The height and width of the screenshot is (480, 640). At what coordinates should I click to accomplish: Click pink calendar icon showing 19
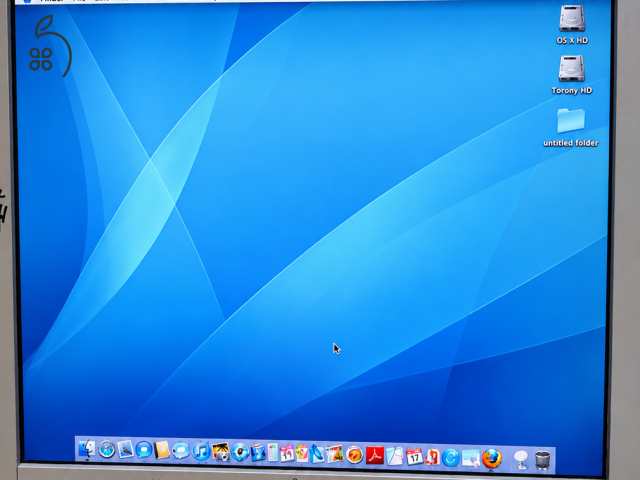point(287,453)
